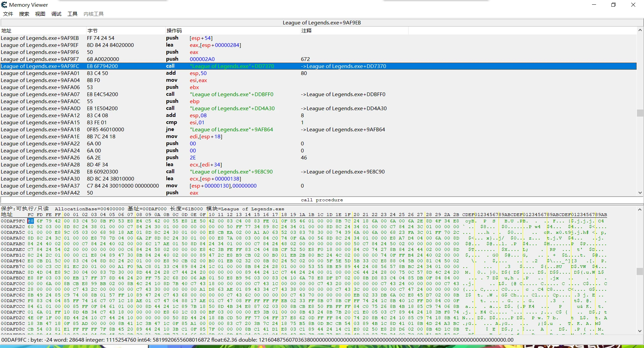Select row +9AFA04 mov esi,eax

click(318, 80)
